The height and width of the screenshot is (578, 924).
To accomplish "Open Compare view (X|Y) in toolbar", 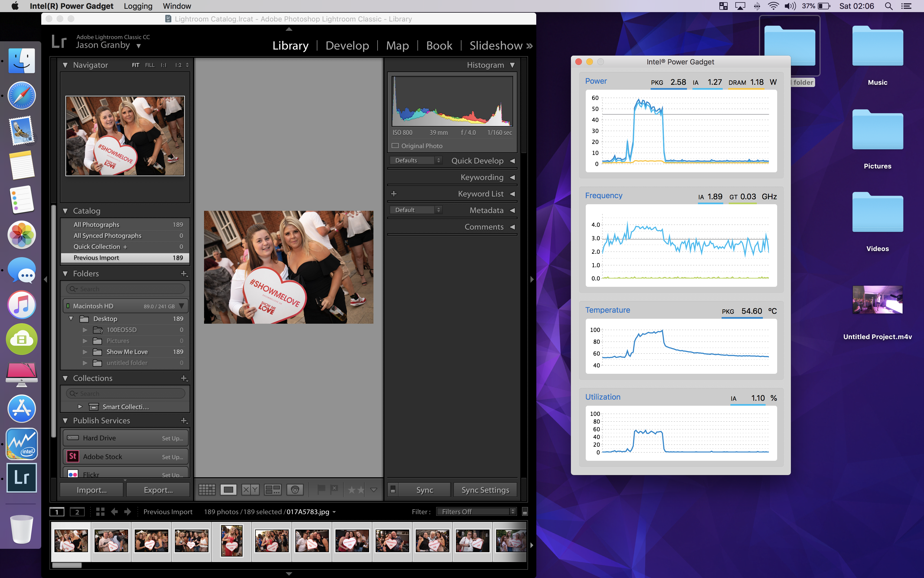I will tap(251, 490).
